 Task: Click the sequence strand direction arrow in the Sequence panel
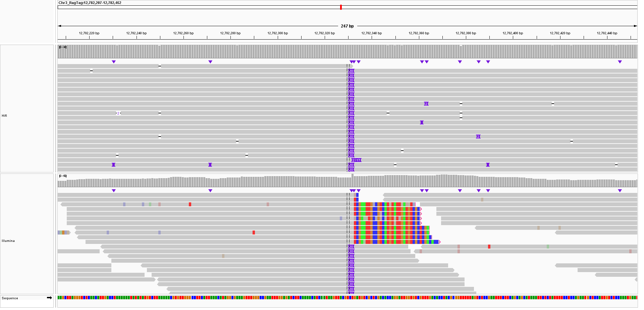coord(50,298)
